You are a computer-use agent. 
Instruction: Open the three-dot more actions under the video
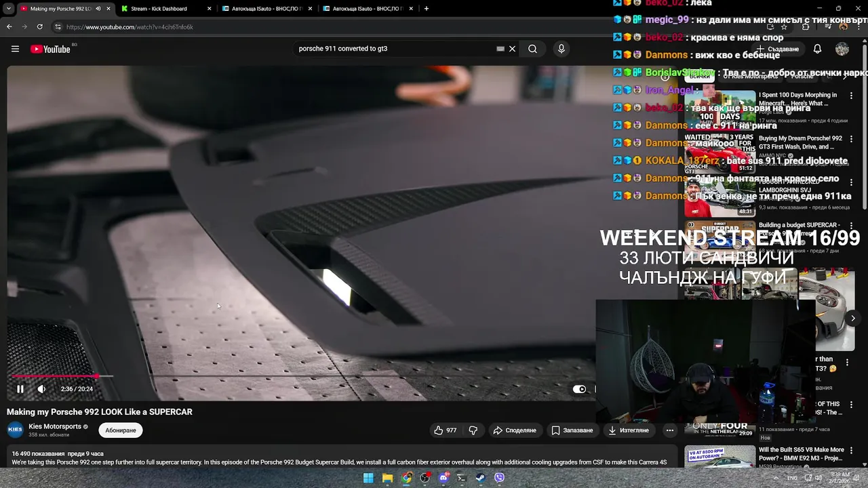point(670,430)
